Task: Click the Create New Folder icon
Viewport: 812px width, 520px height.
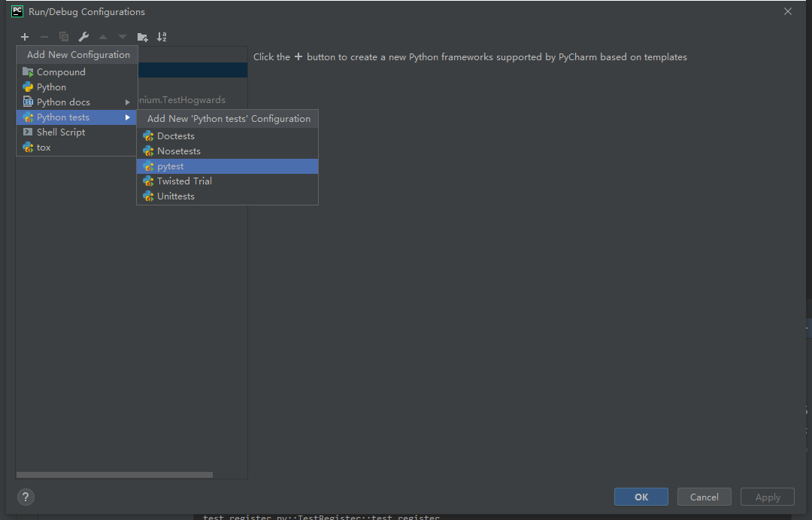Action: [142, 37]
